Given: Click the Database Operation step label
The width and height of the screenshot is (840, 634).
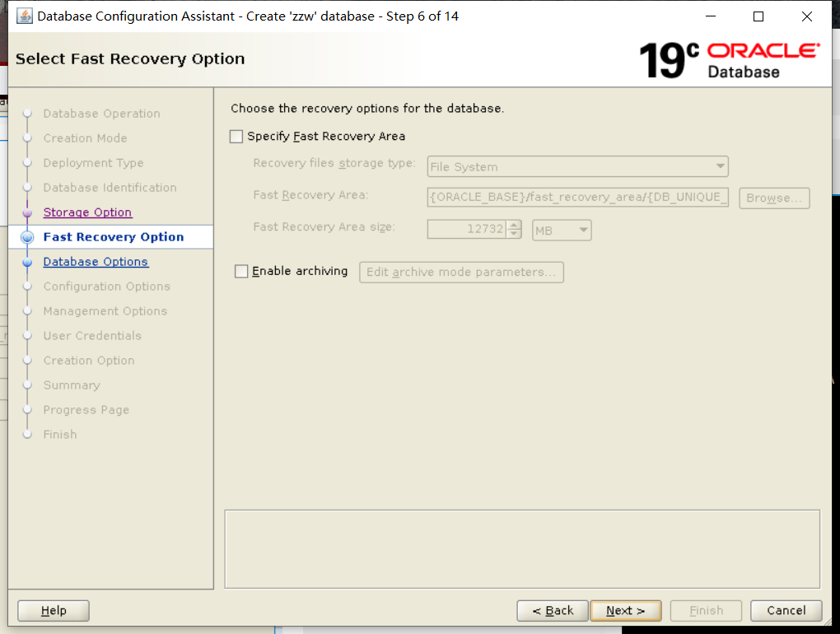Looking at the screenshot, I should click(x=102, y=114).
